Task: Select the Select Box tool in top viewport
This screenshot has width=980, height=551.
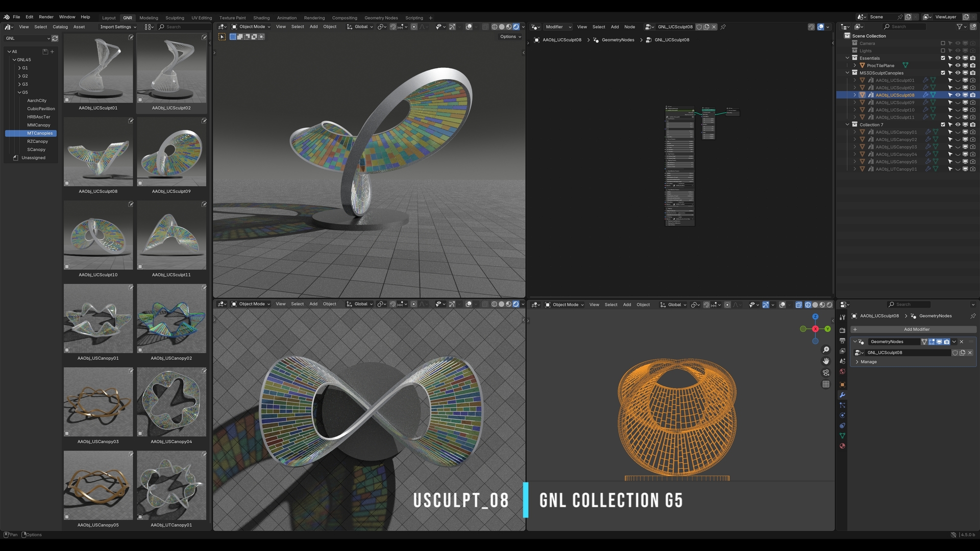Action: click(x=222, y=37)
